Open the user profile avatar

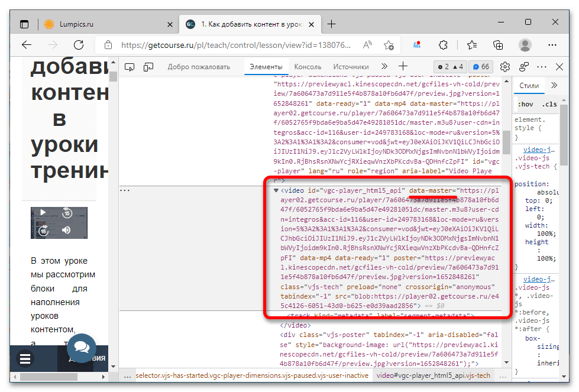[x=525, y=45]
